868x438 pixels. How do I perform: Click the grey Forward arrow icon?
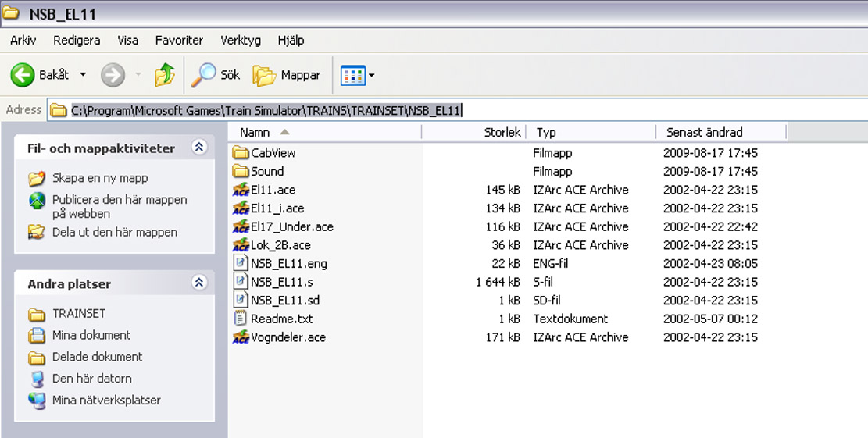pyautogui.click(x=113, y=75)
